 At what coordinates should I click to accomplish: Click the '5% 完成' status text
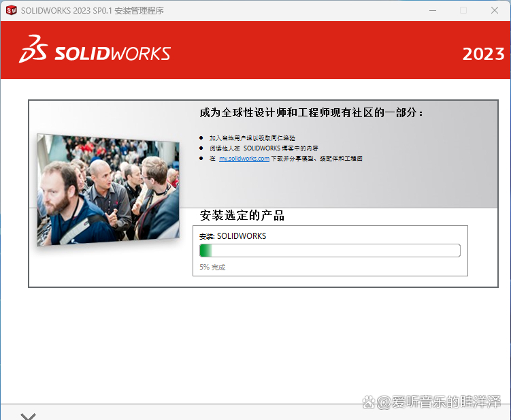(x=212, y=267)
